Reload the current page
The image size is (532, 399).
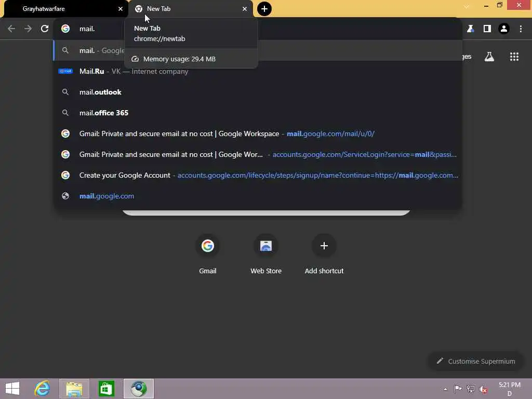(45, 29)
